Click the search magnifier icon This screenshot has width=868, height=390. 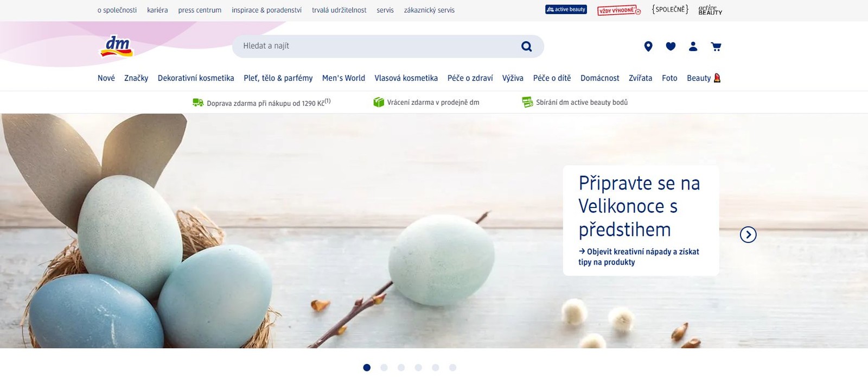[526, 47]
